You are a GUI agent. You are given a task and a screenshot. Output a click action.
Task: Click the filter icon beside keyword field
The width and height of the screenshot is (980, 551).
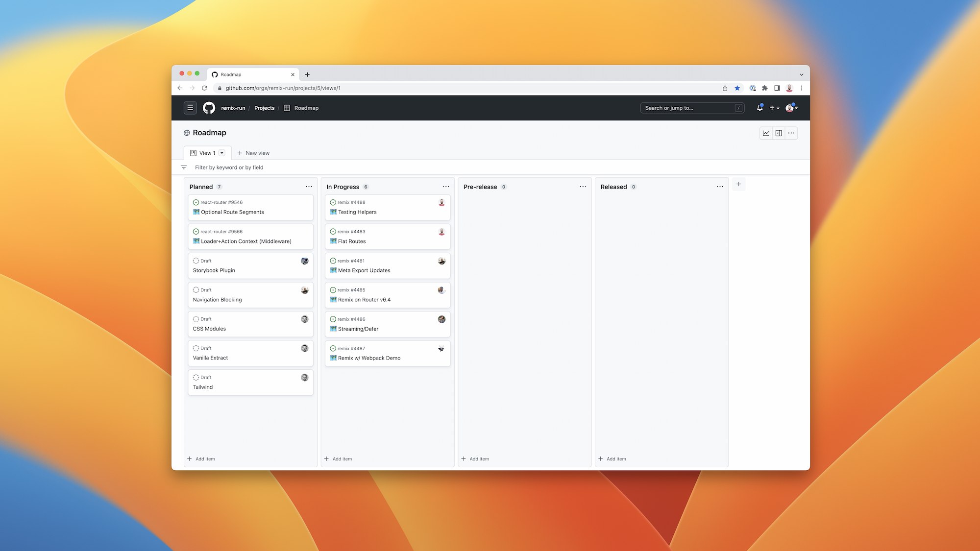(x=184, y=168)
